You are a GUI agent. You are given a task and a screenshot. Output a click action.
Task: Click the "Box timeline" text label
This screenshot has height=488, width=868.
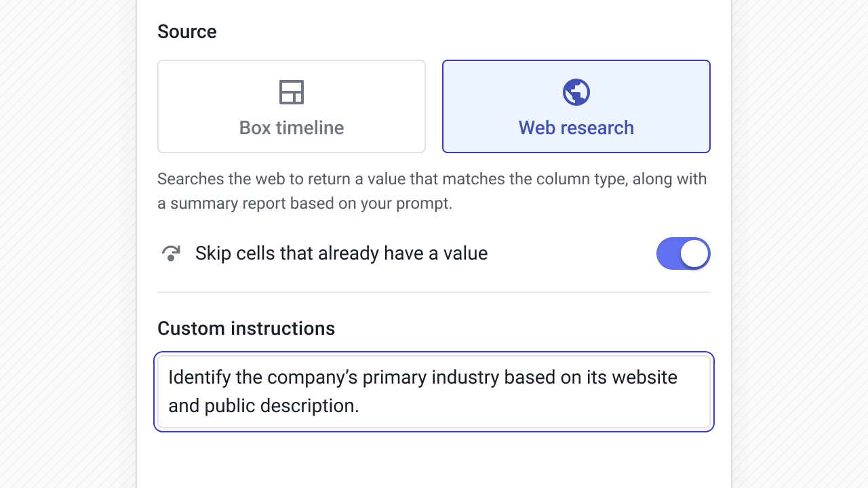coord(292,128)
